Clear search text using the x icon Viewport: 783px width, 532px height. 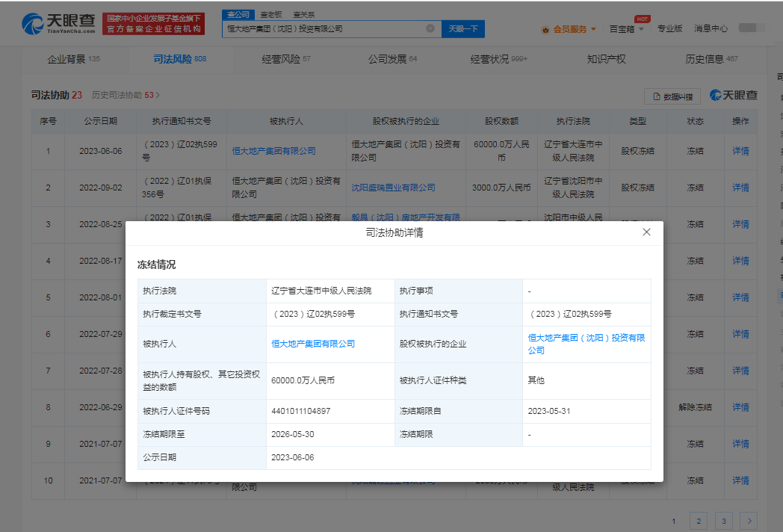[430, 28]
